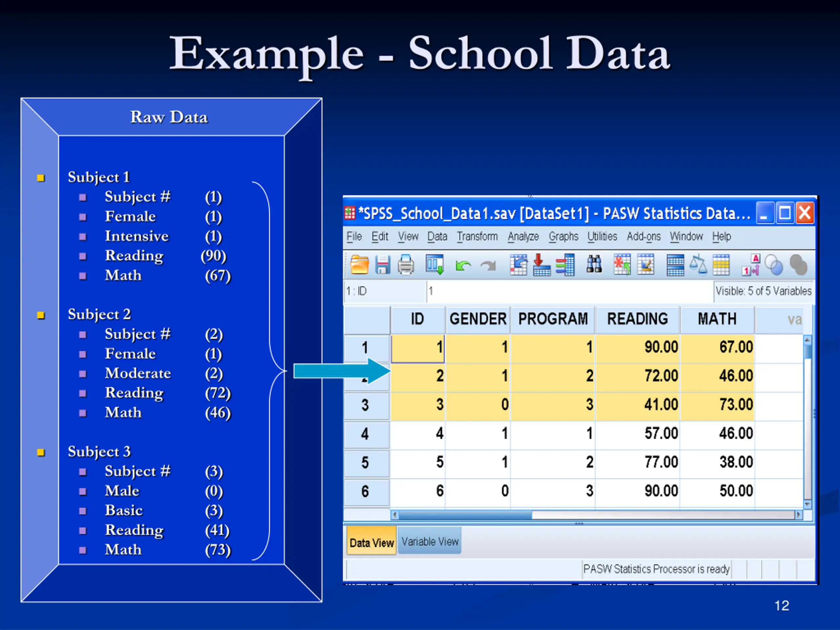This screenshot has height=630, width=840.
Task: Select the Data View tab
Action: pos(371,541)
